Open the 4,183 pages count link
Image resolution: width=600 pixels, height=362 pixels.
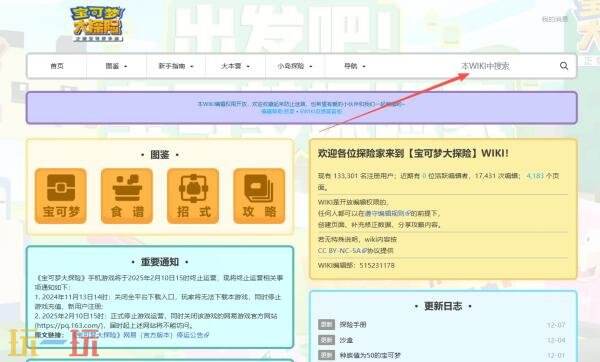tap(535, 176)
